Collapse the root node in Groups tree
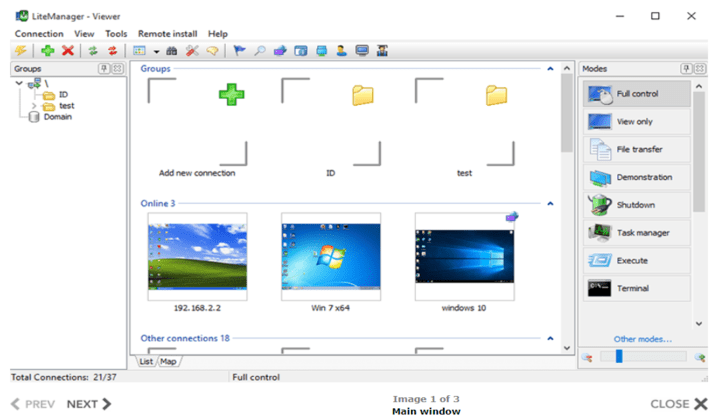Viewport: 715px width, 420px height. tap(19, 83)
